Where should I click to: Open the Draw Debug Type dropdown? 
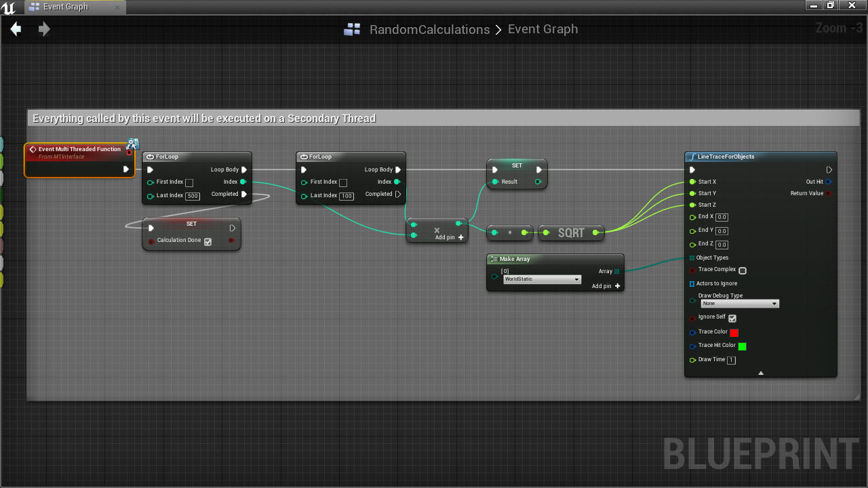click(740, 304)
